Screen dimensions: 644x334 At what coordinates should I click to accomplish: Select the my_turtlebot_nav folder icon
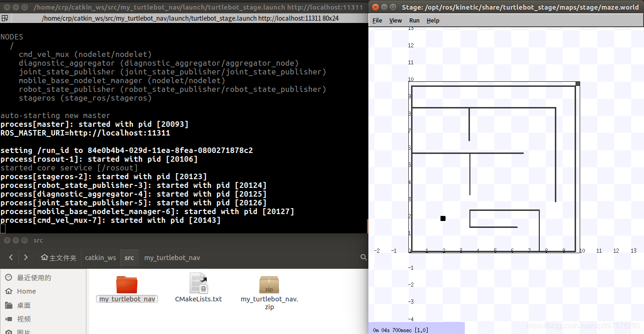(127, 284)
